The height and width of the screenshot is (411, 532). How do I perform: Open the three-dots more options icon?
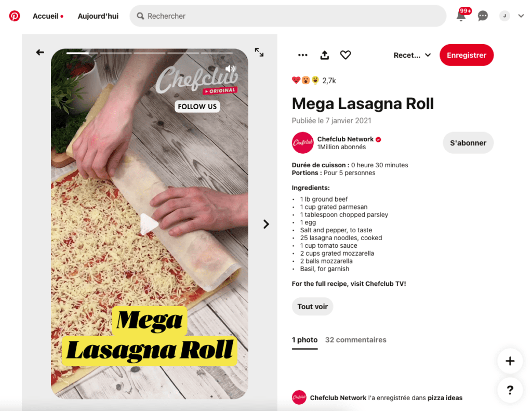[303, 55]
